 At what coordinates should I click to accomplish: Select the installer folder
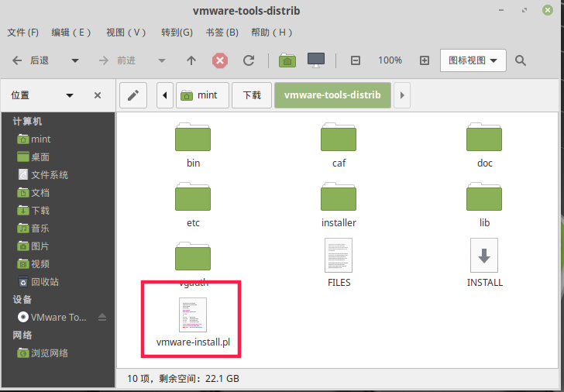pos(339,205)
